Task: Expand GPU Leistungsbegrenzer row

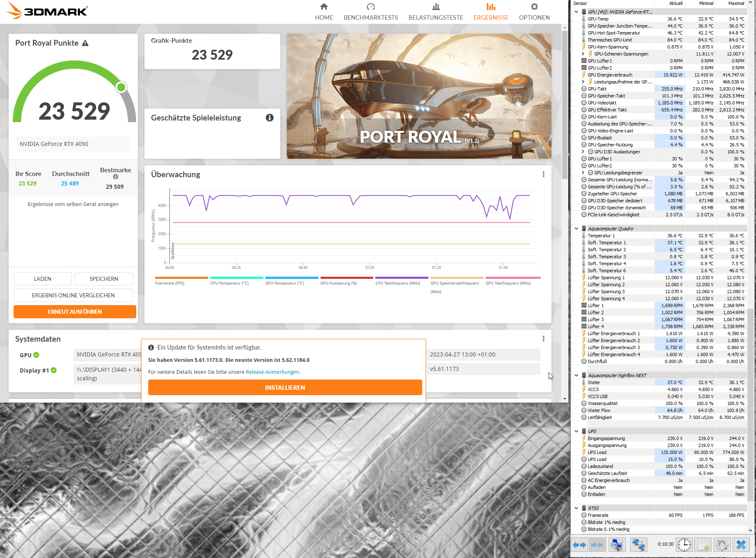Action: [x=583, y=173]
